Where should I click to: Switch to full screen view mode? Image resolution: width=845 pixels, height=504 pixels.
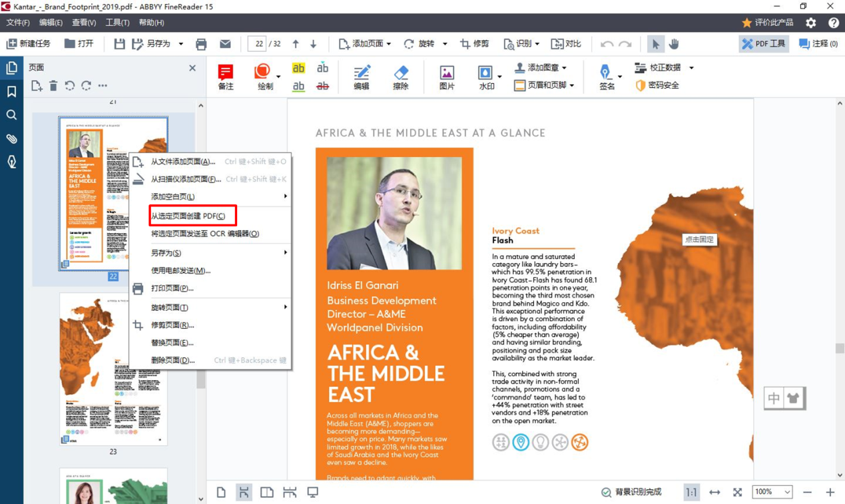(x=312, y=492)
